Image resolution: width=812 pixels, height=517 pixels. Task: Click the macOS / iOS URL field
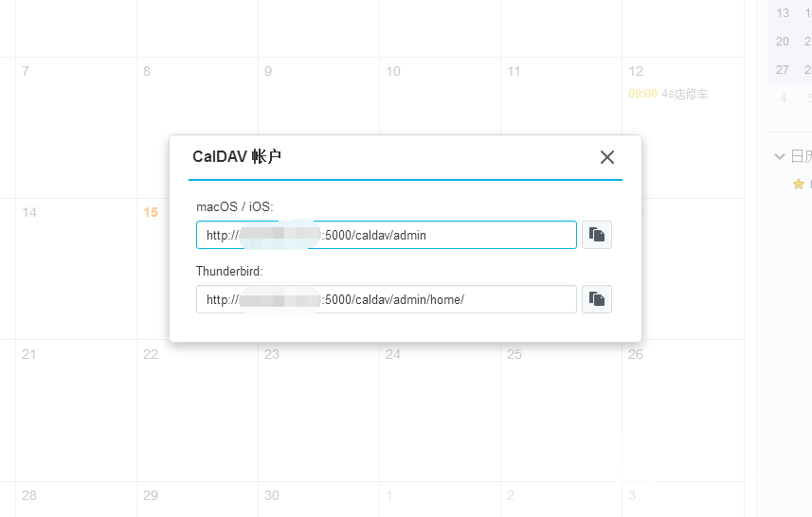387,235
